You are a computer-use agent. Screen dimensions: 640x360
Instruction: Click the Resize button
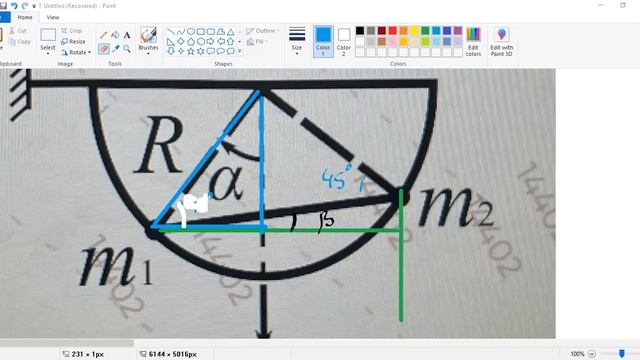73,41
